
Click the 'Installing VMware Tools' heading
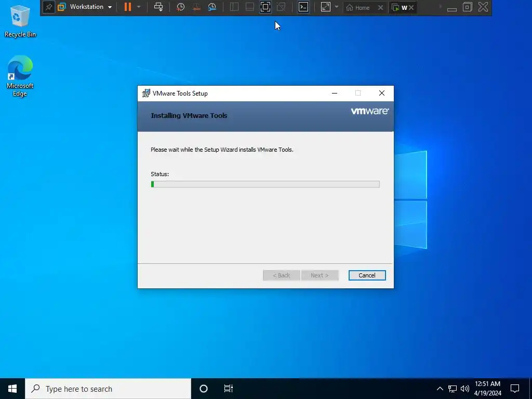189,116
